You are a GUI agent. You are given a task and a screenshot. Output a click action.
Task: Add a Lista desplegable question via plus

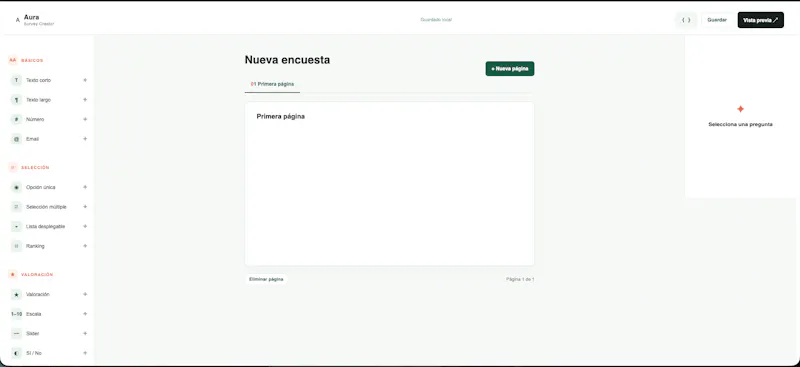[x=85, y=226]
